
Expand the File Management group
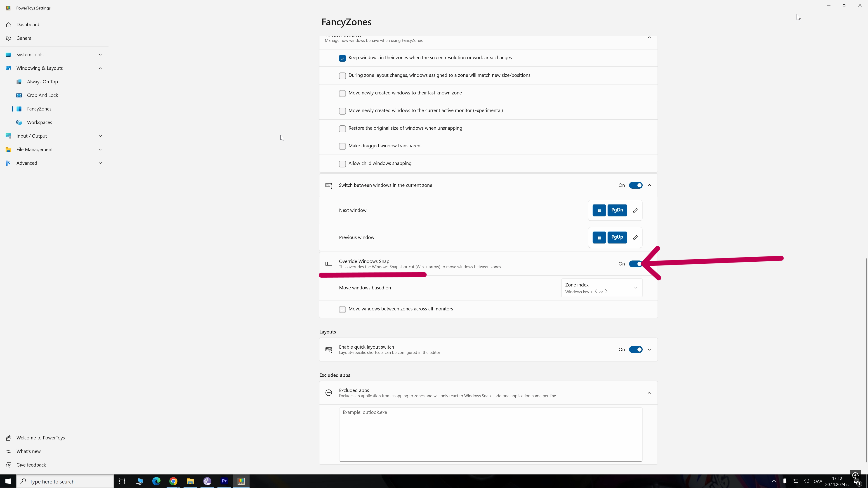coord(100,150)
